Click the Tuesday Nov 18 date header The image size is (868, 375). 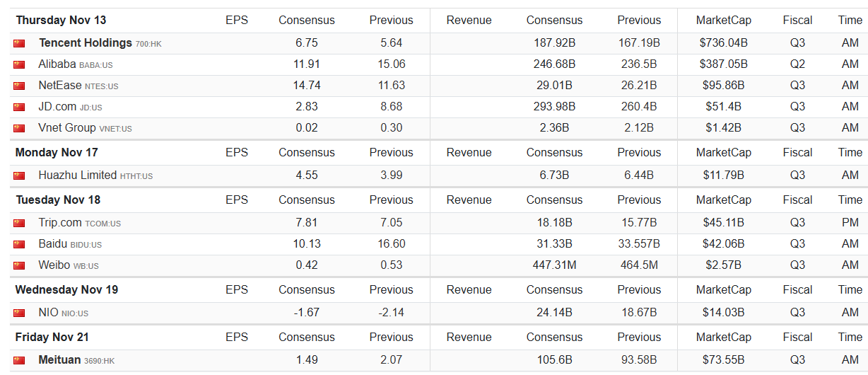(58, 200)
